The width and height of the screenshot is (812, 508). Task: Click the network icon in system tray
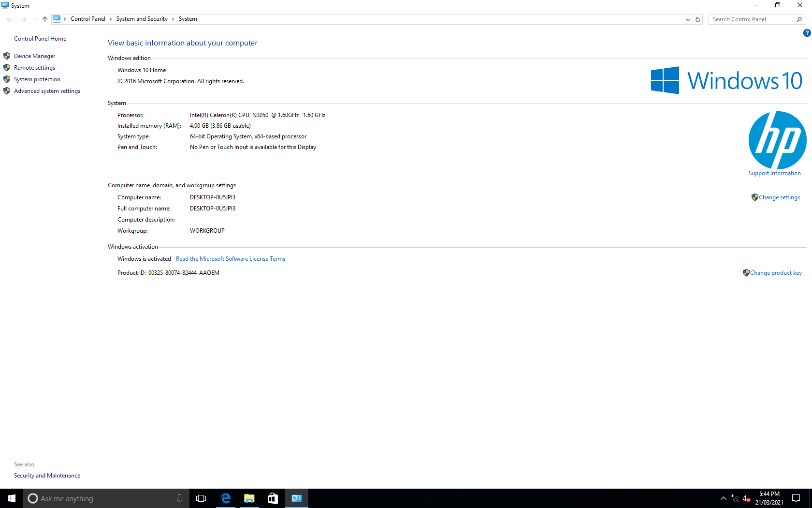click(735, 498)
